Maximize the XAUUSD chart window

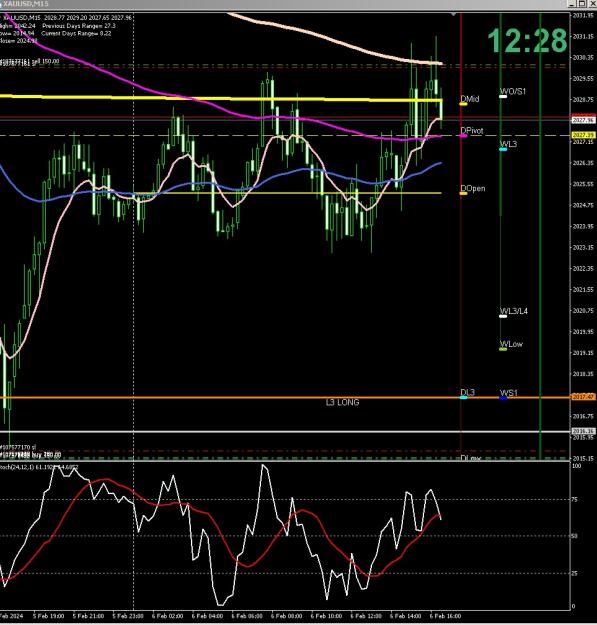click(x=582, y=4)
